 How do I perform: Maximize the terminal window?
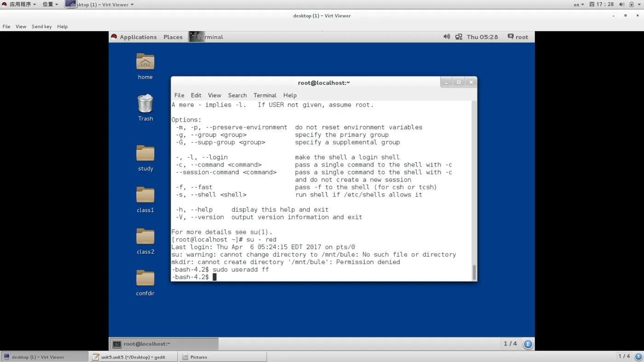click(459, 82)
